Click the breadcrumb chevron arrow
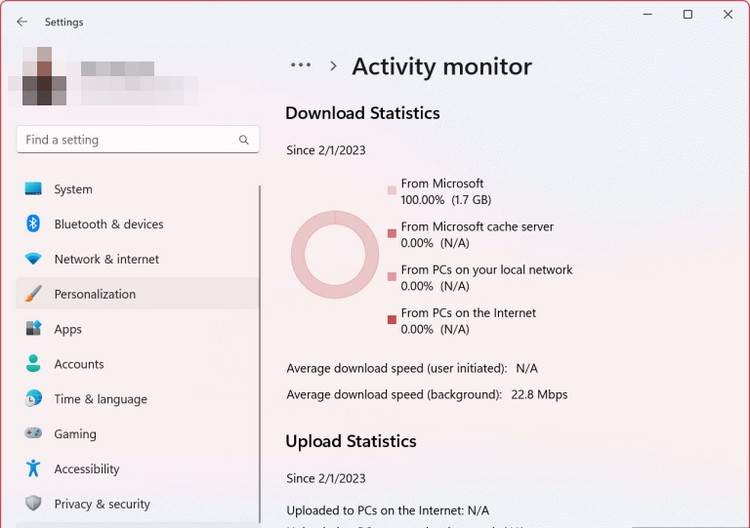 [x=333, y=66]
